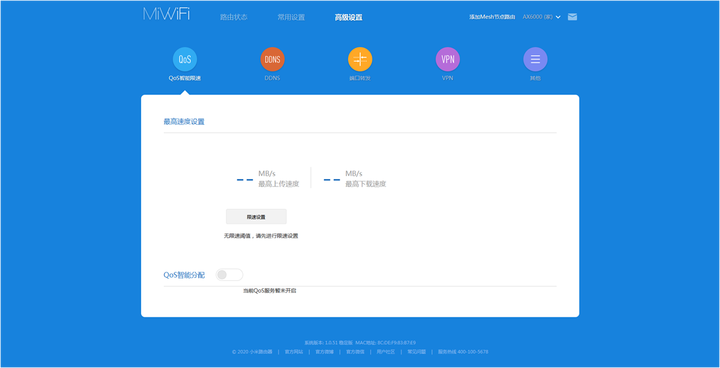Click the 最高速度设置 section heading
This screenshot has height=368, width=720.
(x=184, y=122)
